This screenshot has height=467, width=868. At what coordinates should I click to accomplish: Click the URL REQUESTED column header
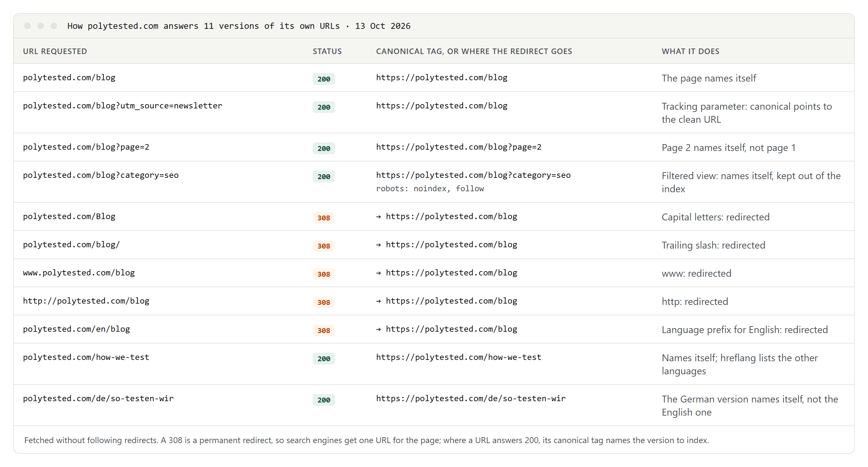(55, 51)
